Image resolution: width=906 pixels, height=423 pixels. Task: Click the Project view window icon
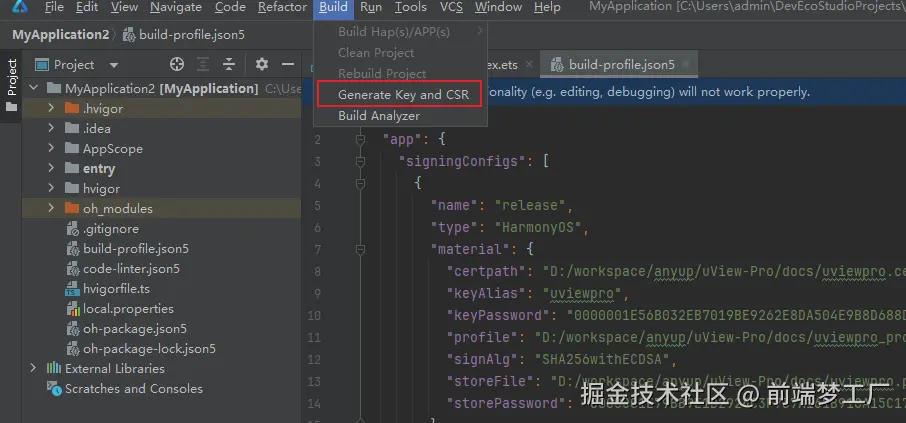42,65
